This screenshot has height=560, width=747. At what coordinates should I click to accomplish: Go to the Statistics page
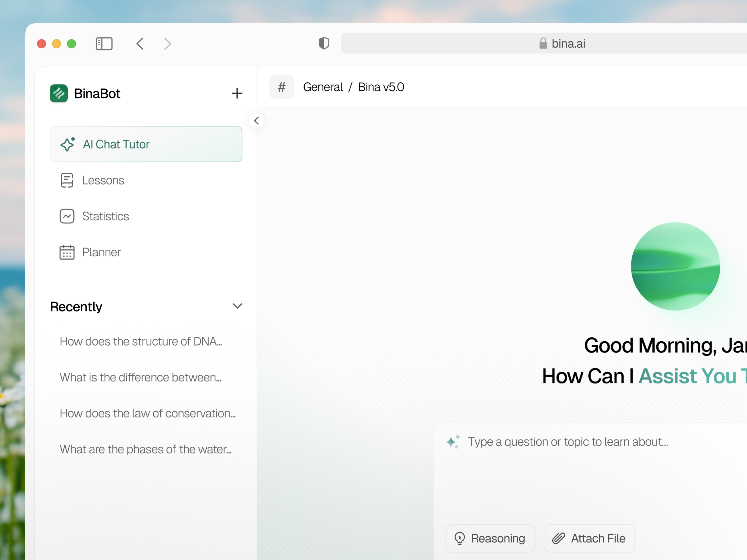coord(105,216)
